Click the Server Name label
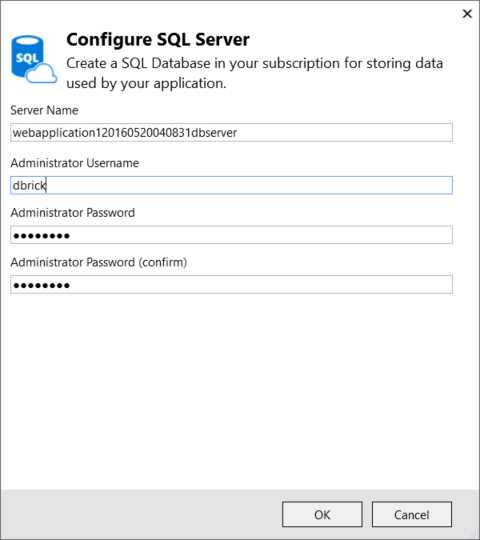Viewport: 480px width, 540px height. (x=44, y=110)
